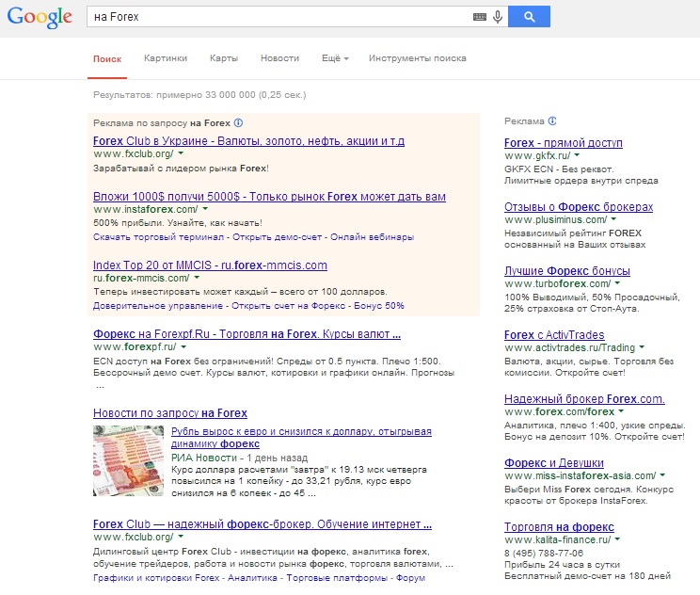Expand the 'Ещё' dropdown menu
Viewport: 700px width, 595px height.
(x=335, y=58)
